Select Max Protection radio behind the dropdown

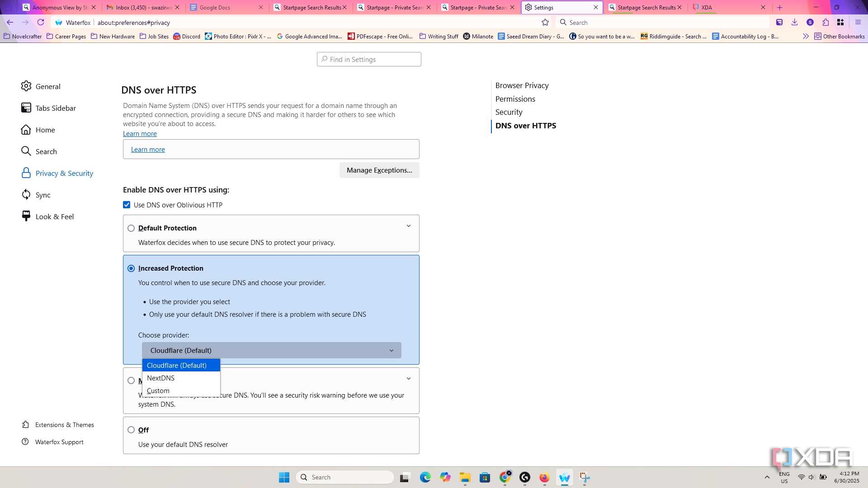tap(131, 380)
